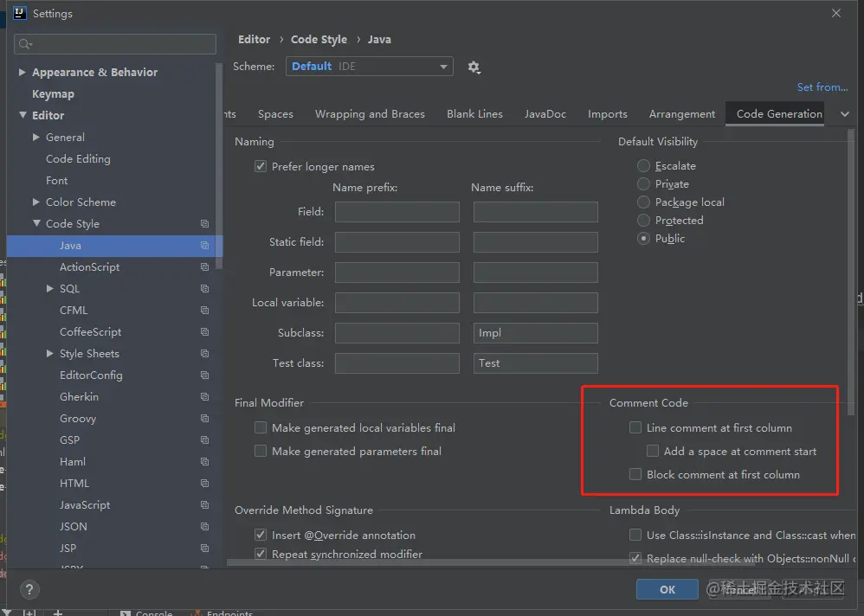The image size is (864, 616).
Task: Collapse the Editor tree section
Action: click(23, 115)
